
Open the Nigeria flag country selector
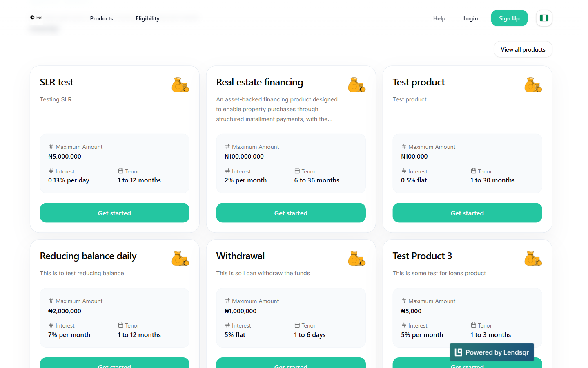point(544,18)
